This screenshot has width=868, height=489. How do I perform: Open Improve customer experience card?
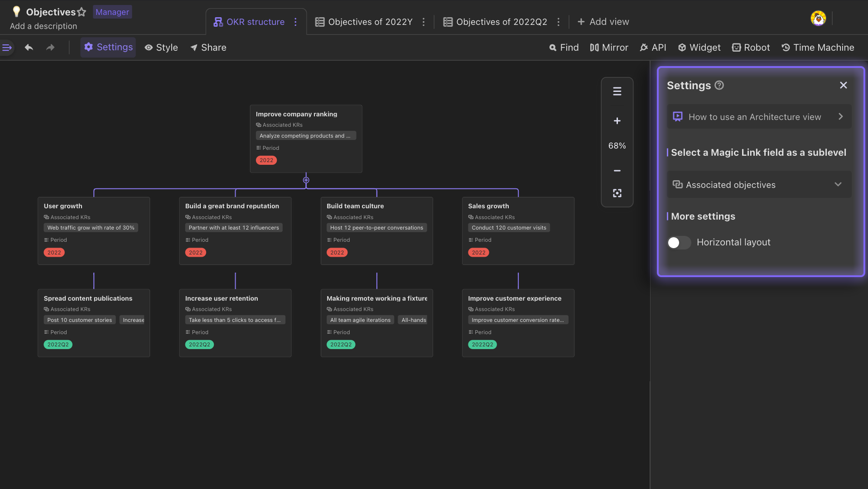tap(518, 323)
